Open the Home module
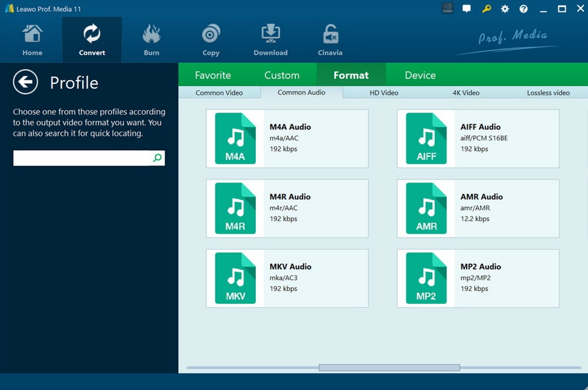The image size is (588, 390). 32,40
